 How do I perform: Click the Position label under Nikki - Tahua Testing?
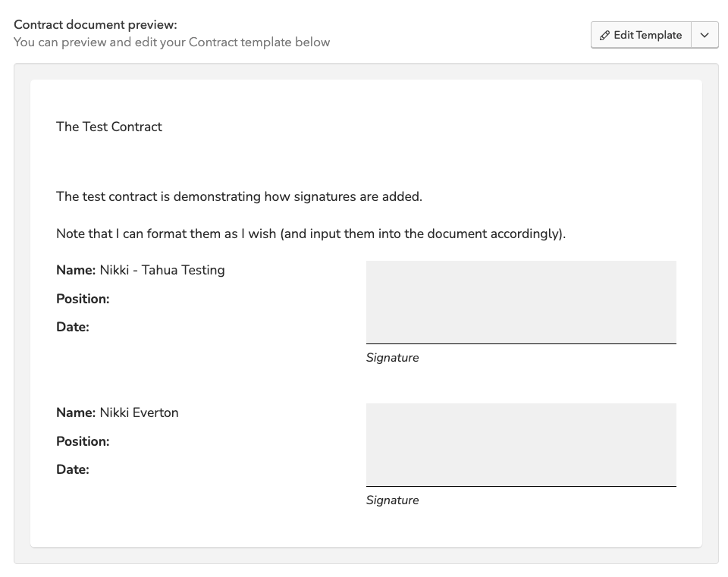(83, 299)
